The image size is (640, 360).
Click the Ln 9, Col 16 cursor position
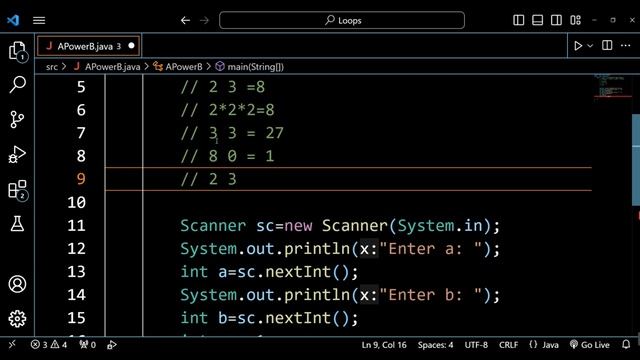click(x=384, y=345)
